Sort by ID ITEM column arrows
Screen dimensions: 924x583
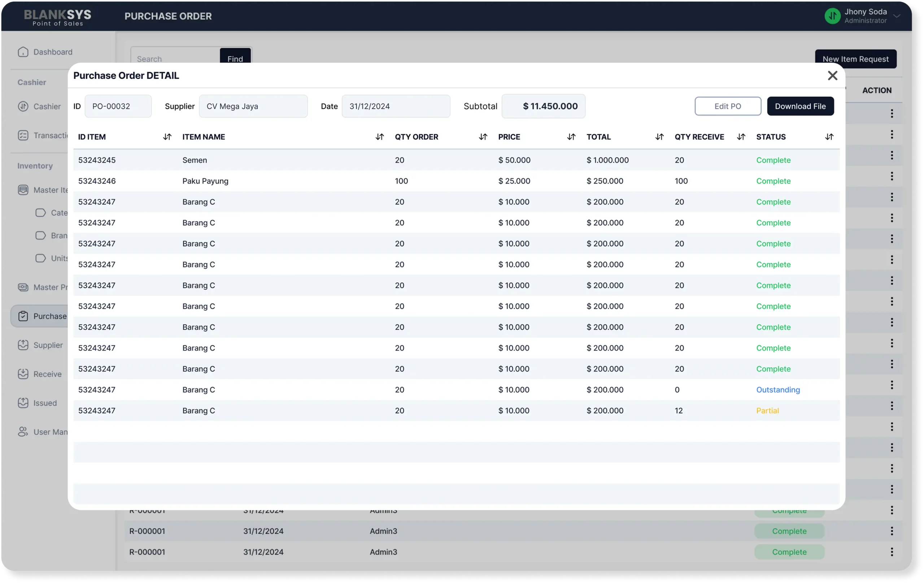[x=167, y=136]
